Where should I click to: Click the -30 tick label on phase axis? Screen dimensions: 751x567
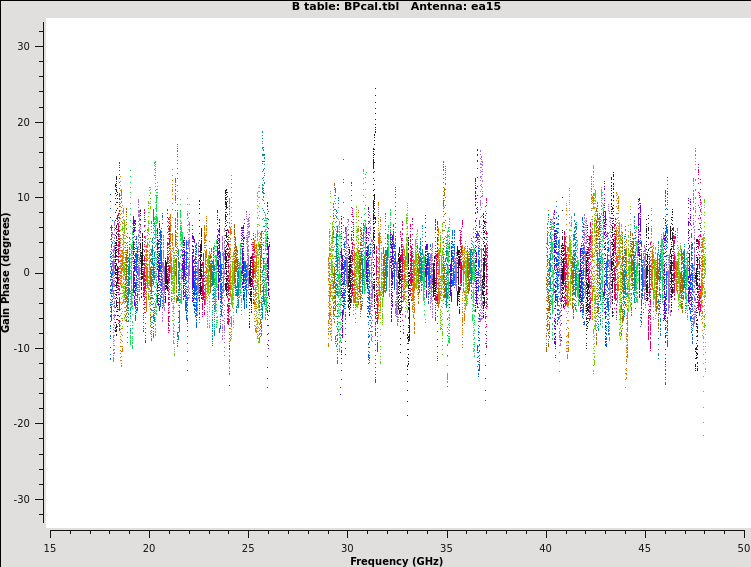[22, 499]
